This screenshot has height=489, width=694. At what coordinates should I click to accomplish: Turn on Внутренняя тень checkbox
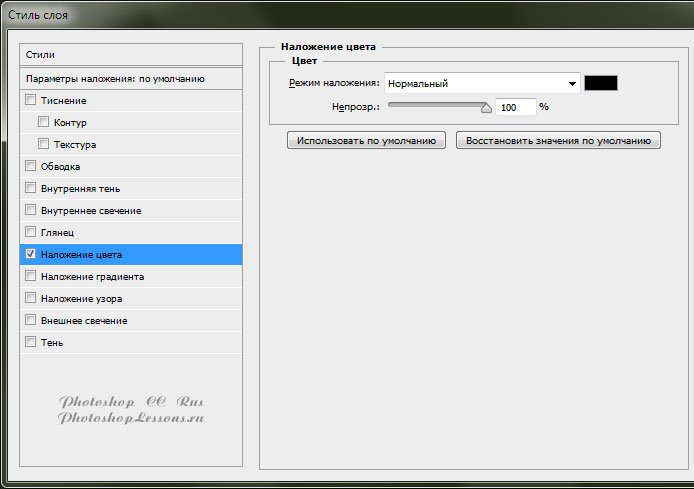click(30, 188)
